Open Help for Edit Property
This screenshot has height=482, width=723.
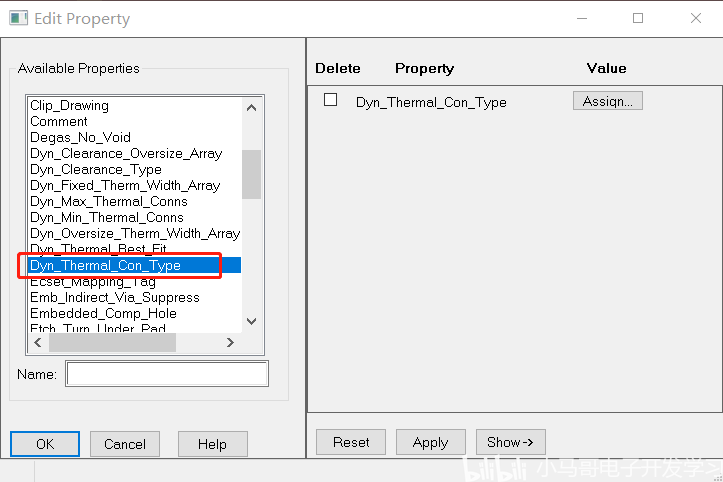click(212, 444)
